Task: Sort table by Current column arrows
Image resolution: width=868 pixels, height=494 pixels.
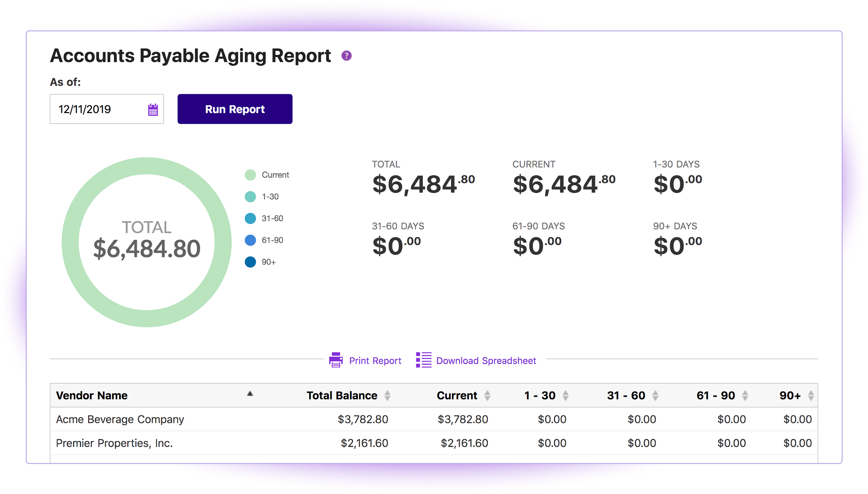Action: tap(487, 396)
